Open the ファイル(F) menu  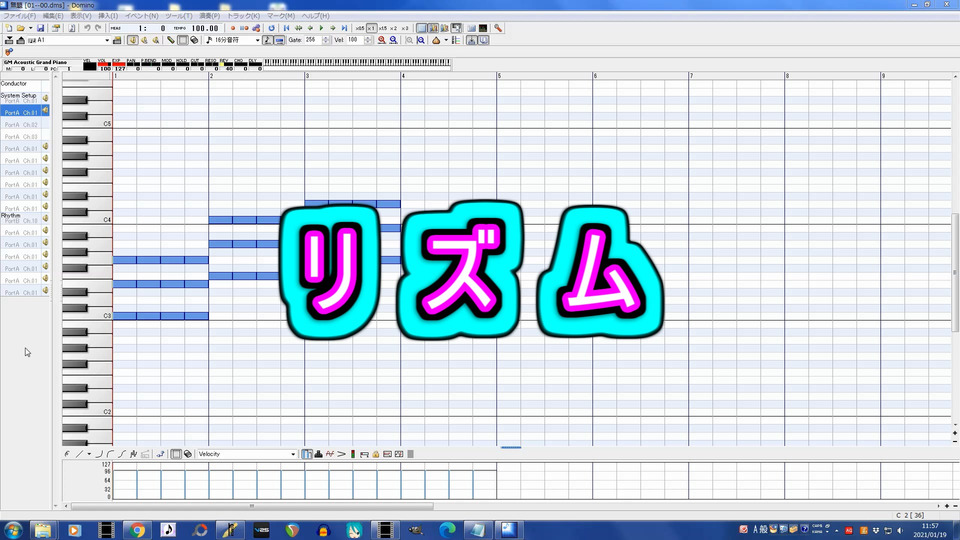20,16
